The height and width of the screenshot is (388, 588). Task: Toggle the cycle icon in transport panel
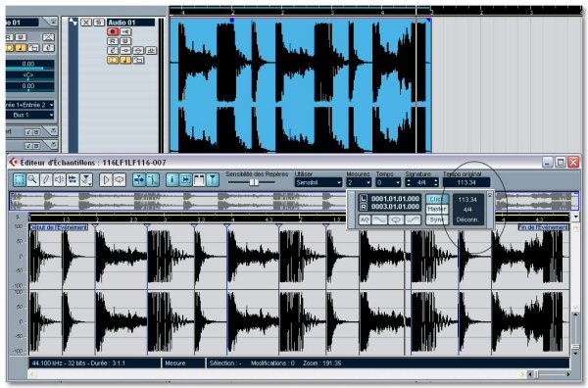[x=396, y=220]
